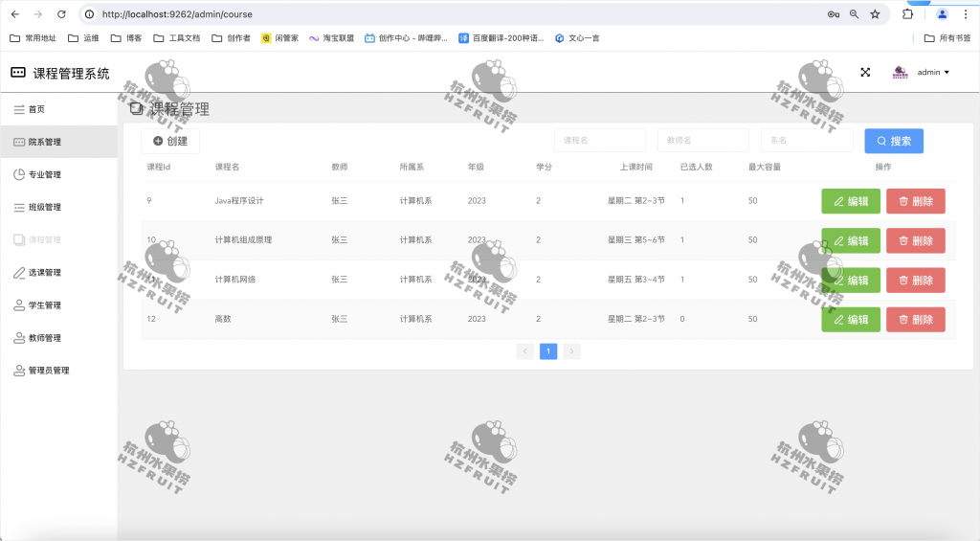Open the 淘宝联盟 bookmark

(x=331, y=38)
